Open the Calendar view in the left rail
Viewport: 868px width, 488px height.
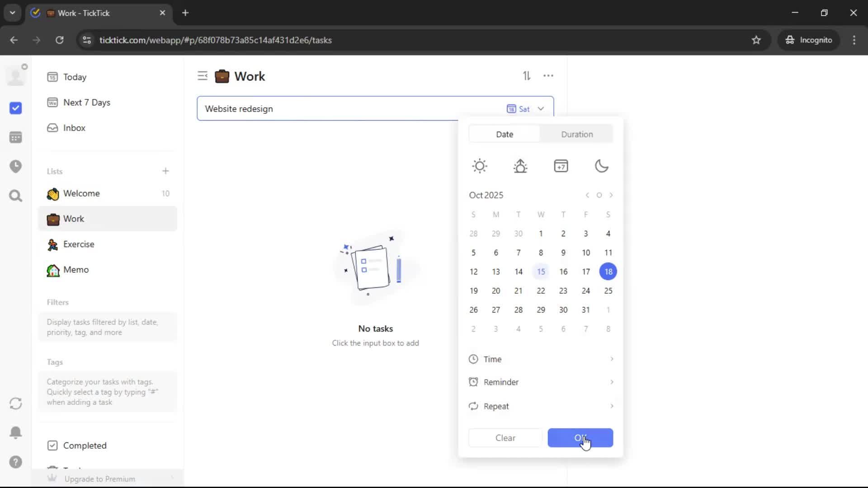15,137
